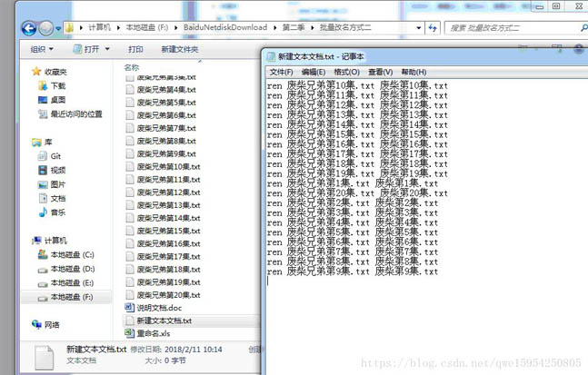Select file 废柴兄弟第18集.txt
This screenshot has width=588, height=375.
point(163,270)
